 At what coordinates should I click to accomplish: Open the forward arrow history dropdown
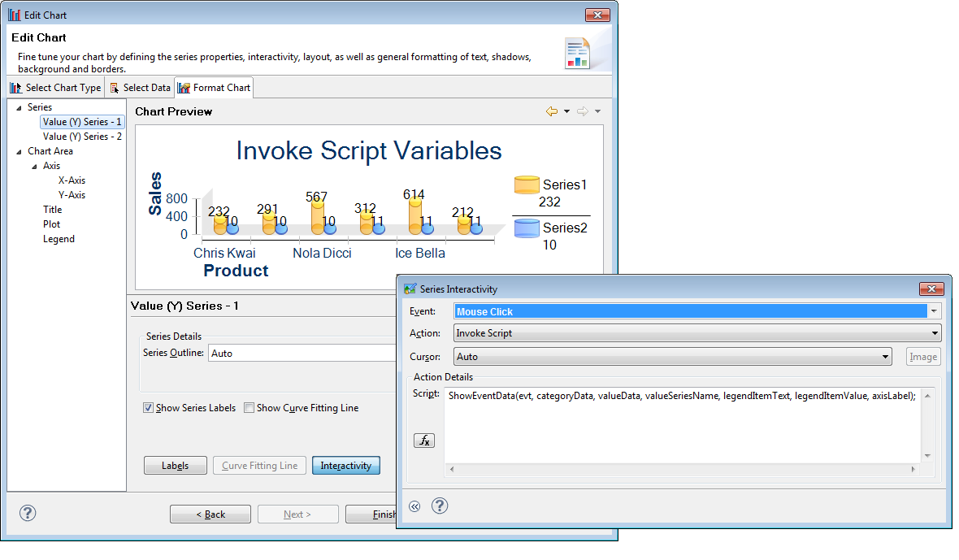597,111
